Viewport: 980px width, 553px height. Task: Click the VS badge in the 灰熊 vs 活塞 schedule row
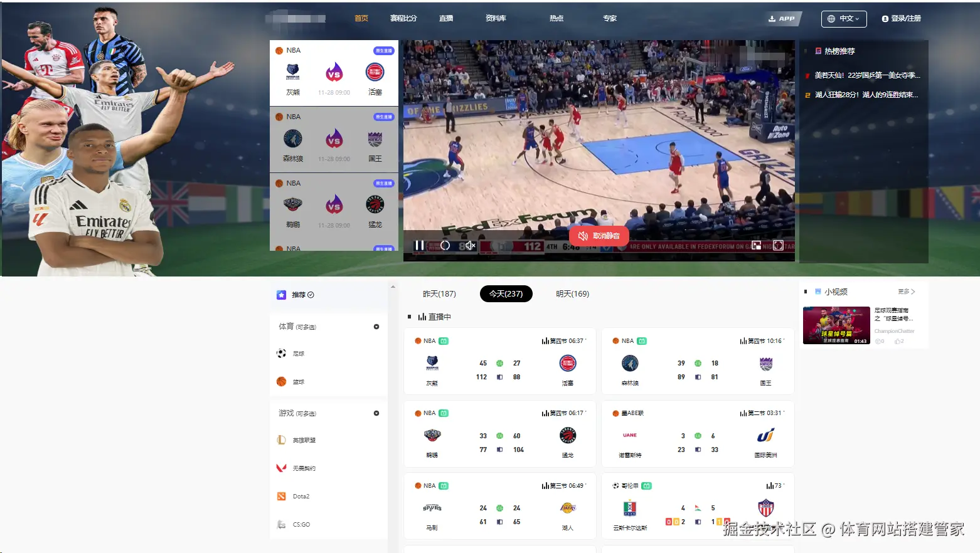[x=334, y=73]
